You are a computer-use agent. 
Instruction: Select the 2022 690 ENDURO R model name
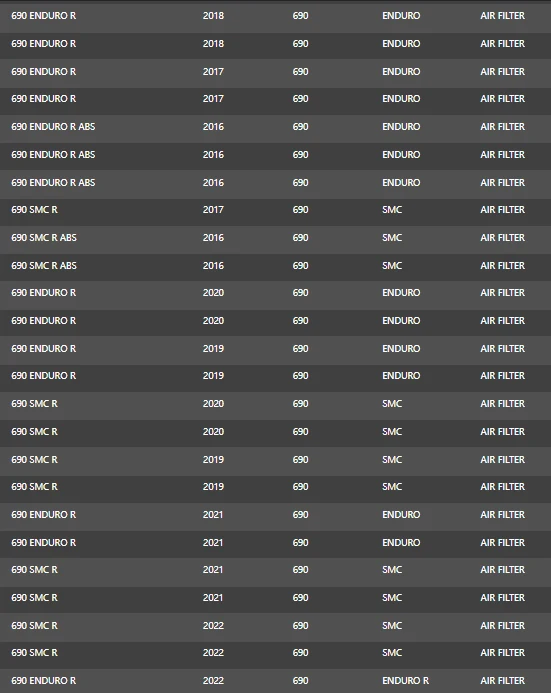pos(43,681)
